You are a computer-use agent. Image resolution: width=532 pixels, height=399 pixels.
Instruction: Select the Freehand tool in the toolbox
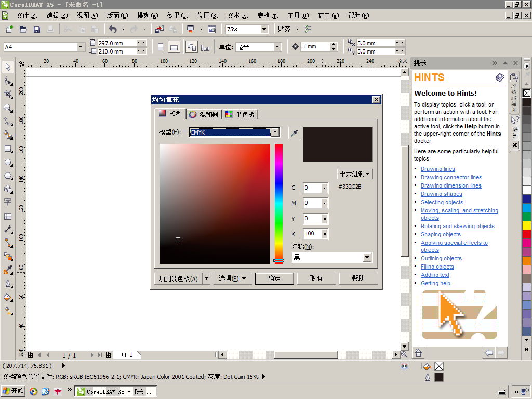coord(8,122)
